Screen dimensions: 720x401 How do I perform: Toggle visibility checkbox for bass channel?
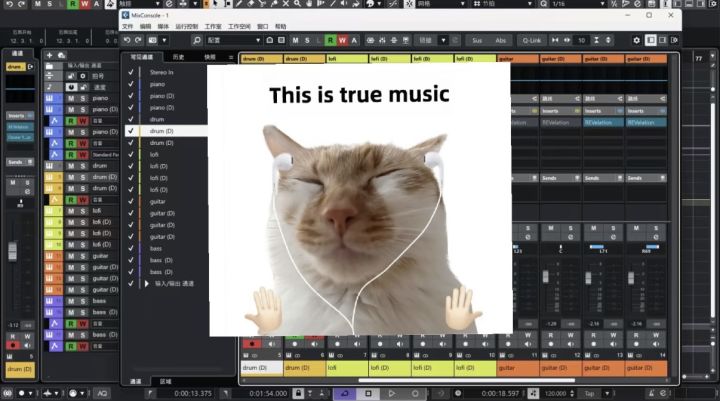[131, 248]
